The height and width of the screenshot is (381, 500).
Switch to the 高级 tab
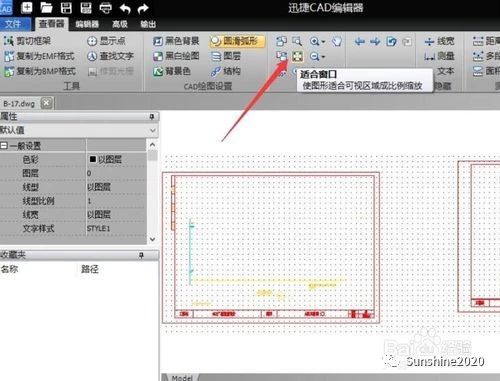point(120,24)
